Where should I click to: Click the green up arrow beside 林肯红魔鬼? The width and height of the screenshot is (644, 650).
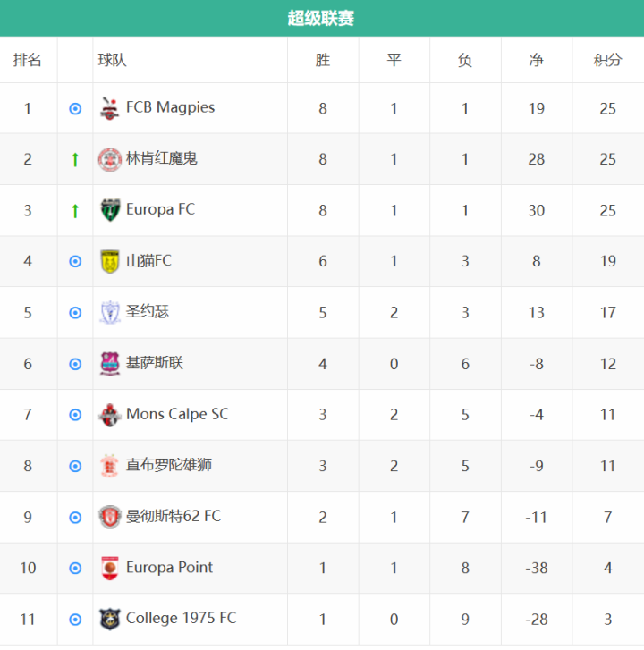pyautogui.click(x=75, y=160)
